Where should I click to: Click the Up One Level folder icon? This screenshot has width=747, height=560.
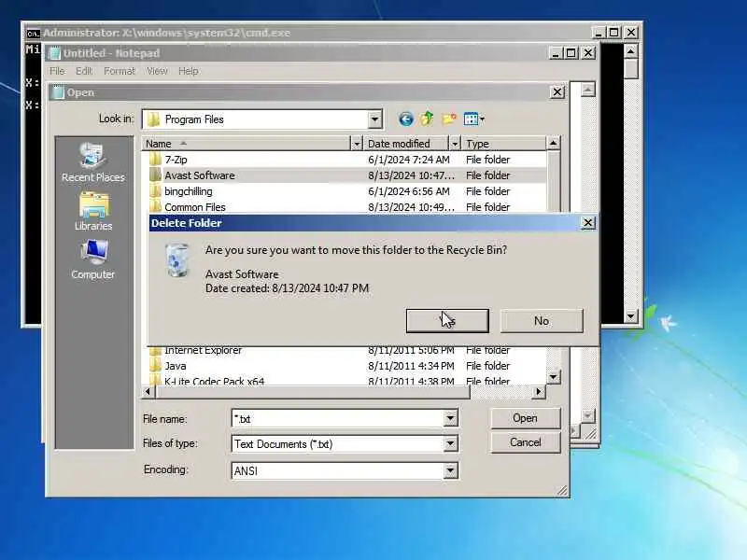coord(427,119)
